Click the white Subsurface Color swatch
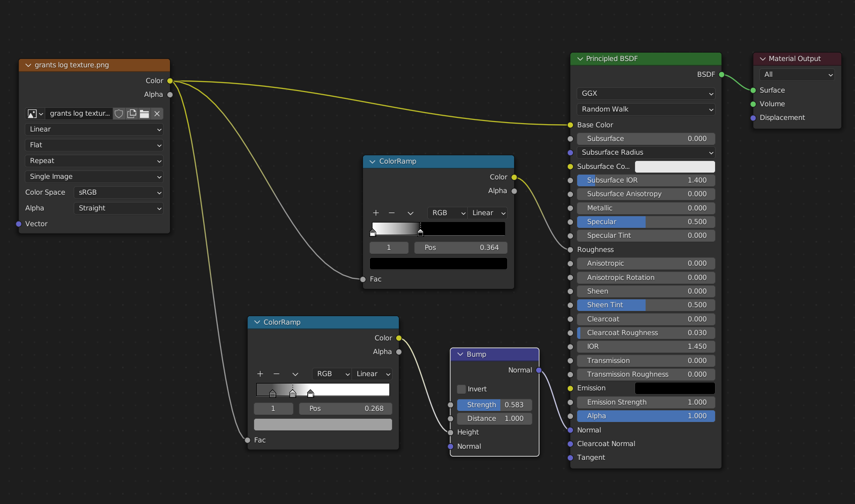The width and height of the screenshot is (855, 504). (675, 167)
